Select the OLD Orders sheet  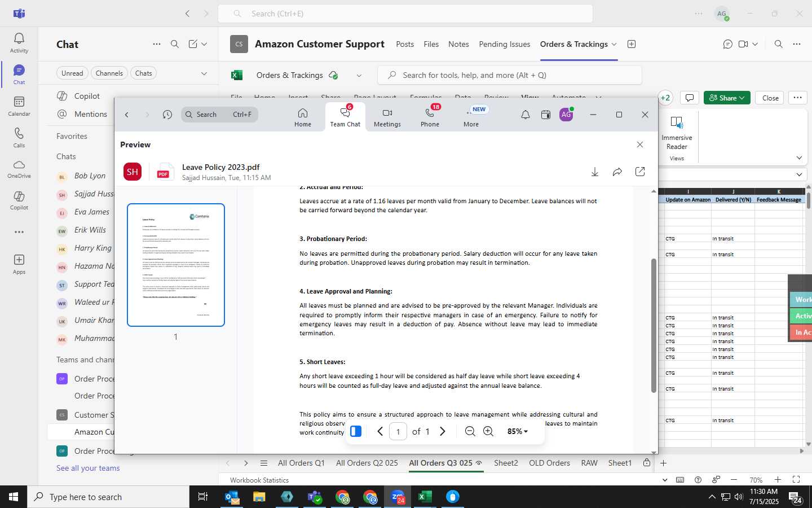point(549,463)
